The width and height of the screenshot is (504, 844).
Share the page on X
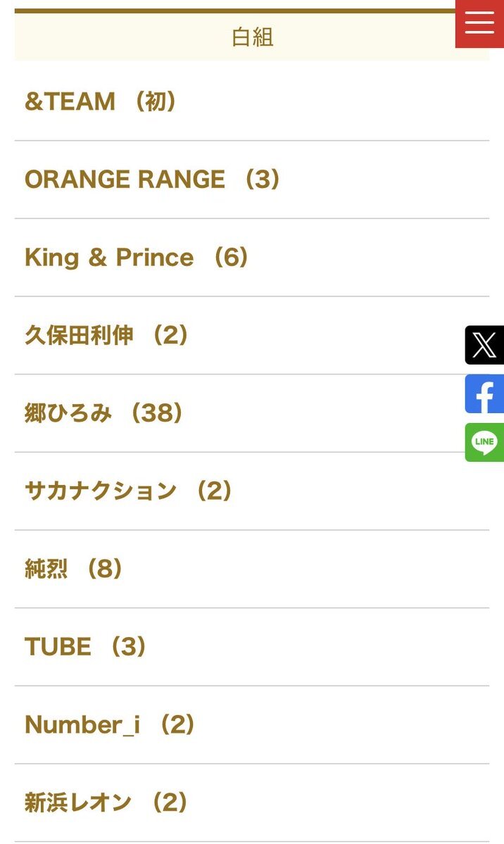click(484, 345)
